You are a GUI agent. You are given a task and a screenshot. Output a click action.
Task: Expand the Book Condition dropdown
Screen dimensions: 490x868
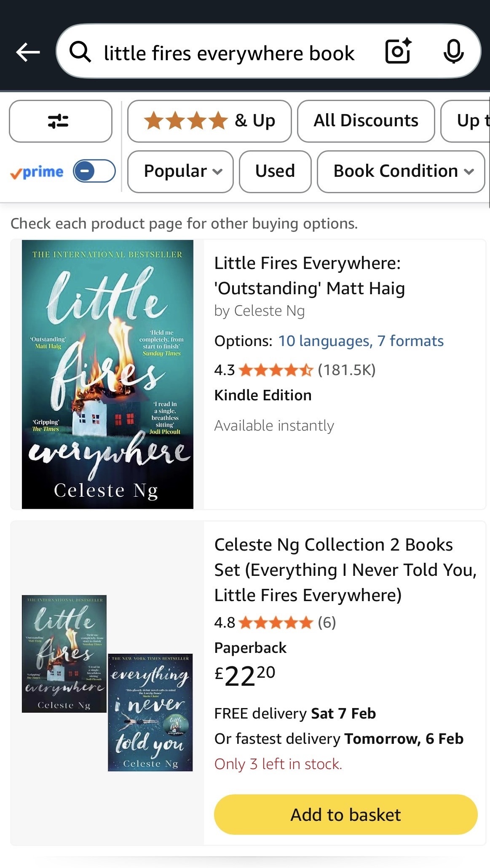pyautogui.click(x=400, y=171)
